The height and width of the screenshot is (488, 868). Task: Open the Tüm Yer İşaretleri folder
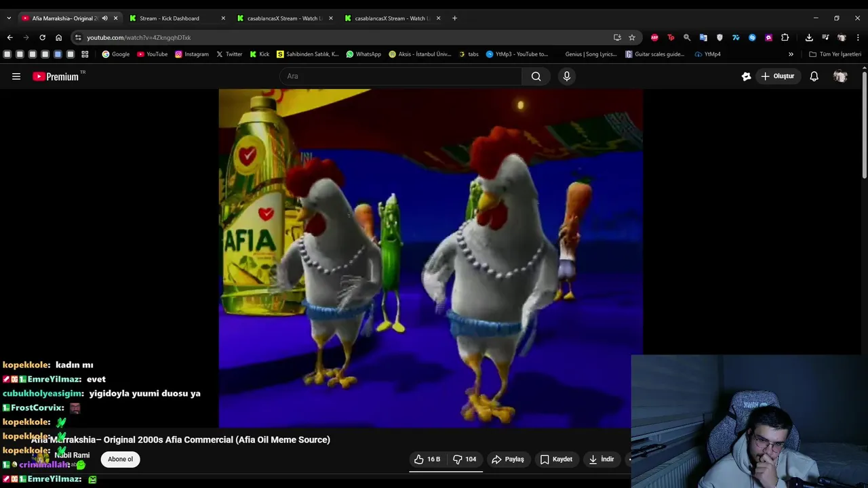point(835,54)
